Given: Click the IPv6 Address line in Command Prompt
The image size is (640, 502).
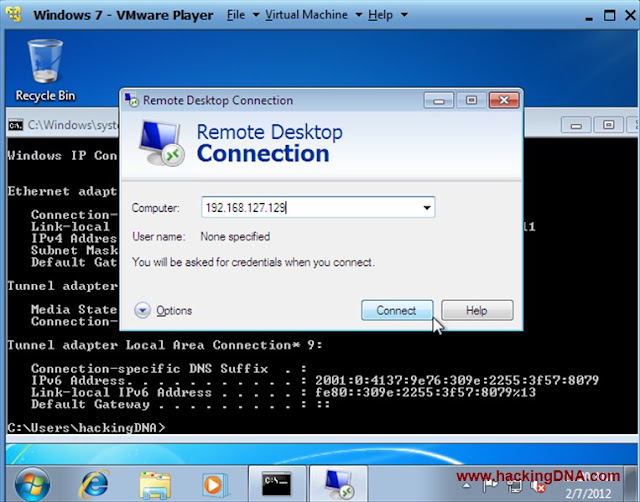Looking at the screenshot, I should [x=315, y=380].
